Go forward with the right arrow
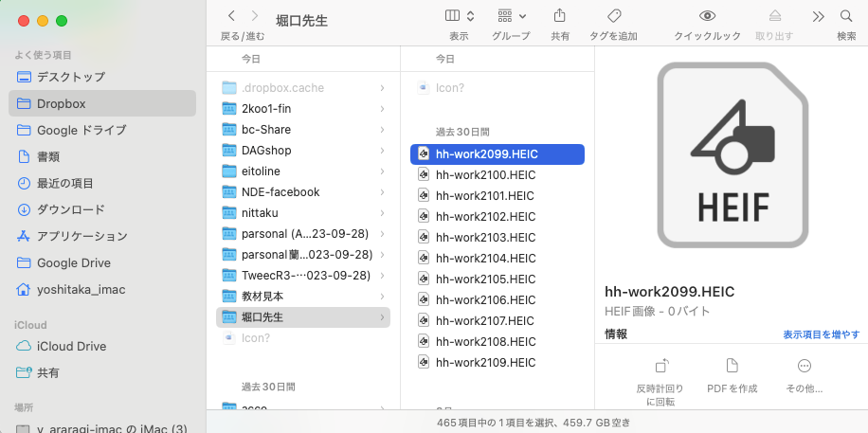Viewport: 868px width, 433px height. [255, 16]
